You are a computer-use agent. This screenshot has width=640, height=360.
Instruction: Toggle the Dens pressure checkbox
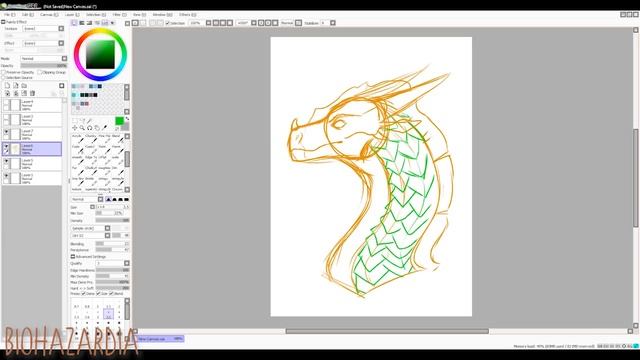(84, 293)
